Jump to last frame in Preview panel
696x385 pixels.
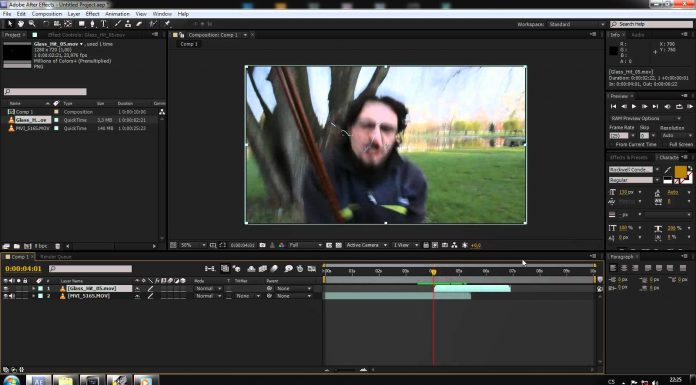(655, 107)
